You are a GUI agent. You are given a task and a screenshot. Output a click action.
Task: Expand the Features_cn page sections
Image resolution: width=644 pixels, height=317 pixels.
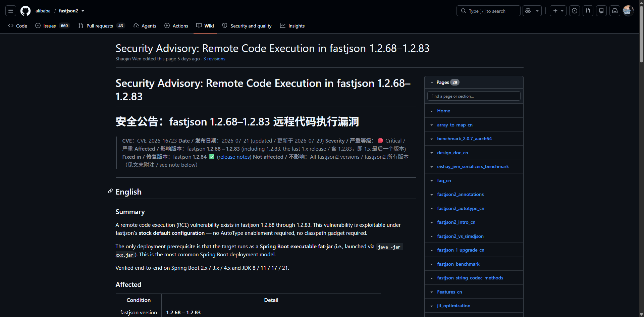click(x=432, y=292)
